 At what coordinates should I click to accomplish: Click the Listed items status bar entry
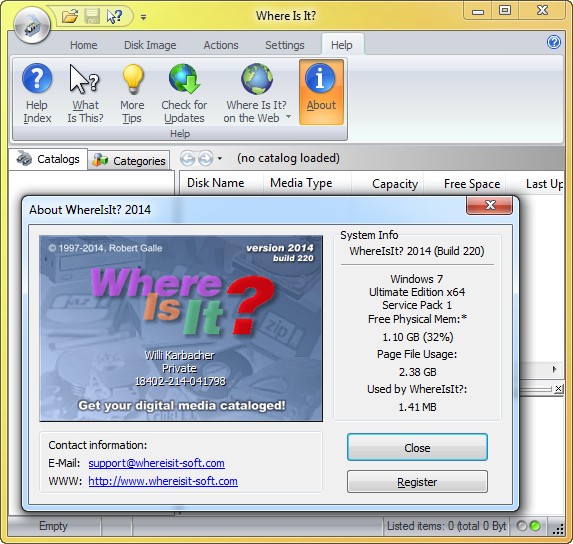click(x=446, y=526)
